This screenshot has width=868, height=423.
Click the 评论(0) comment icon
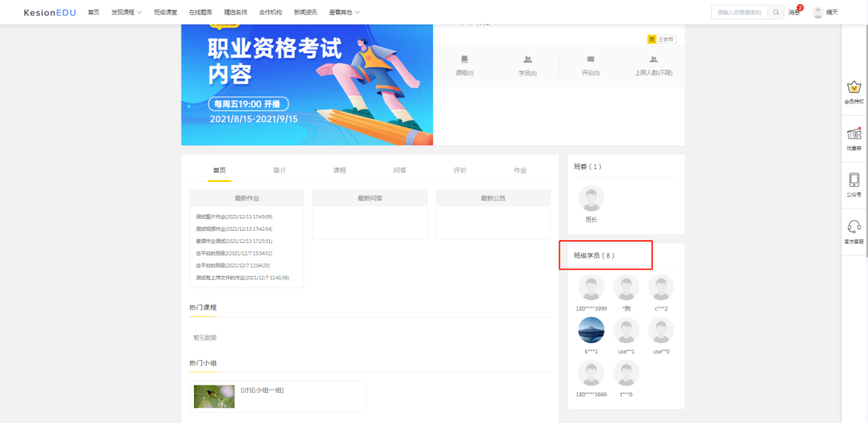pyautogui.click(x=591, y=60)
